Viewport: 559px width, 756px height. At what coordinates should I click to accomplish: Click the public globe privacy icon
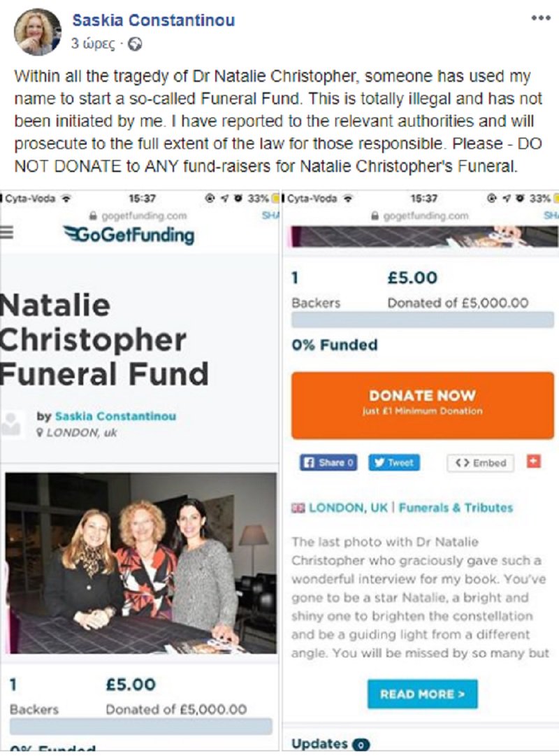(136, 44)
